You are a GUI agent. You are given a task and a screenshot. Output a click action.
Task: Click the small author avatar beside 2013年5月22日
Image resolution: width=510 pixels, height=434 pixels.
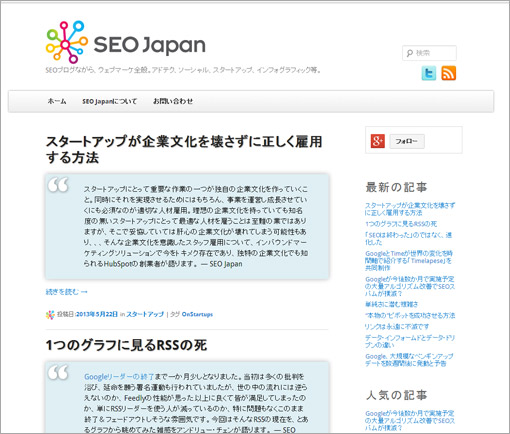50,315
